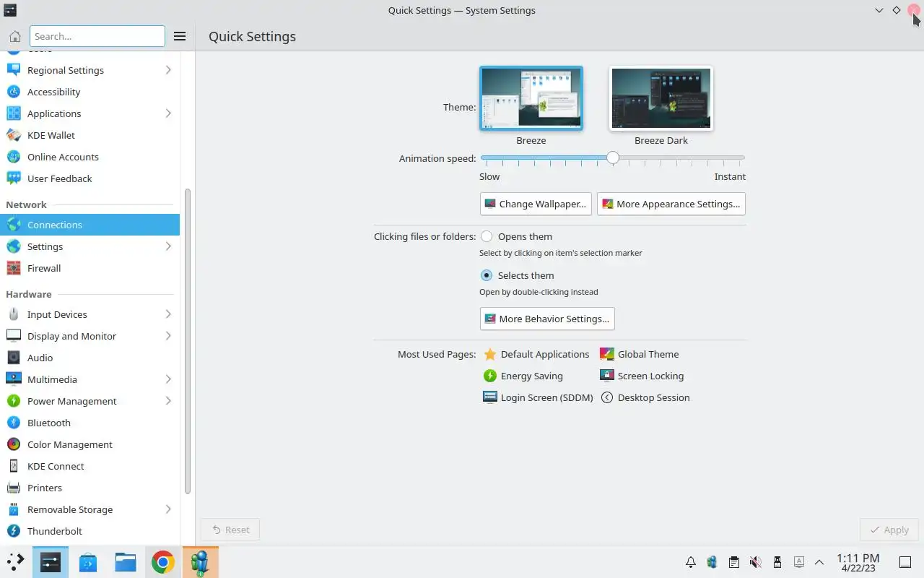Viewport: 924px width, 578px height.
Task: Select the 'Opens them' radio button
Action: click(x=487, y=236)
